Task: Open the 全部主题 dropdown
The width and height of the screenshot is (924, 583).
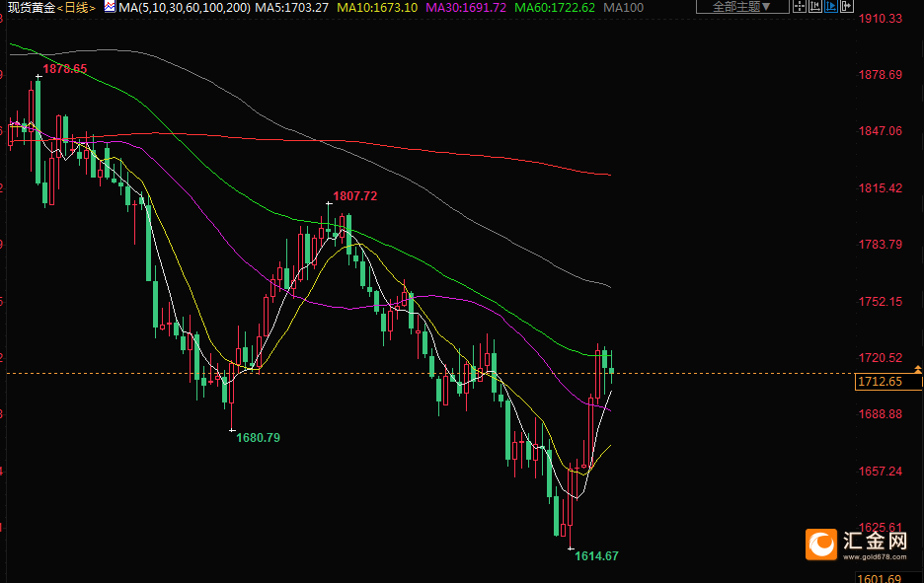Action: click(x=742, y=7)
